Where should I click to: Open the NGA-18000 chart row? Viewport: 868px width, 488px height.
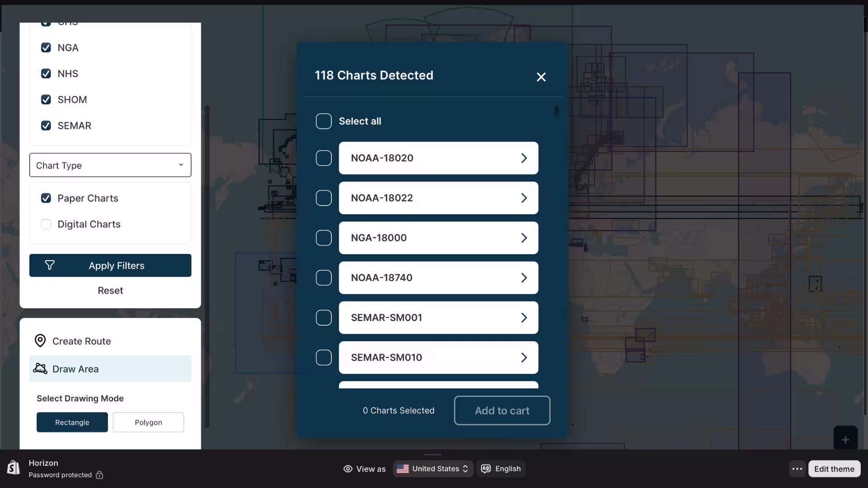click(x=439, y=238)
